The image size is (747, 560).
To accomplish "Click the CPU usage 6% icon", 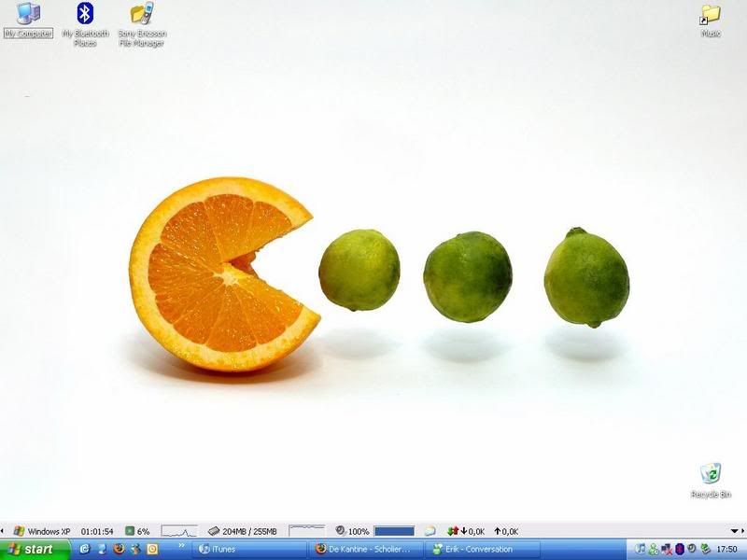I will click(x=130, y=531).
